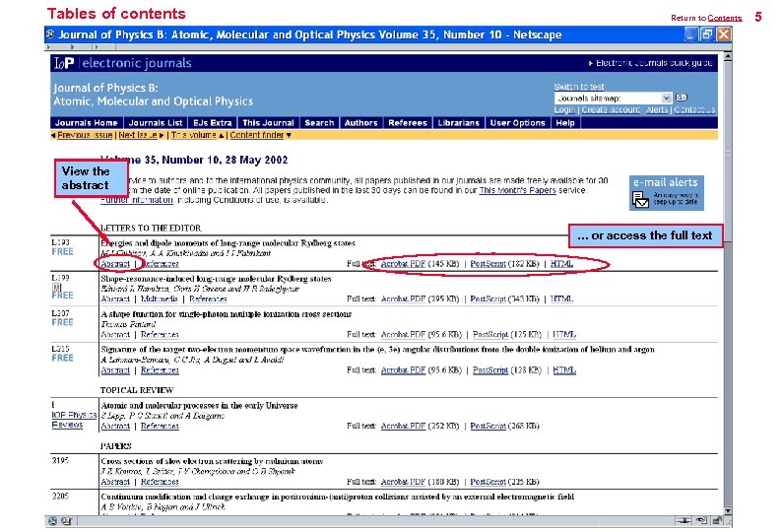Click the Create account link
This screenshot has width=782, height=532.
coord(611,109)
